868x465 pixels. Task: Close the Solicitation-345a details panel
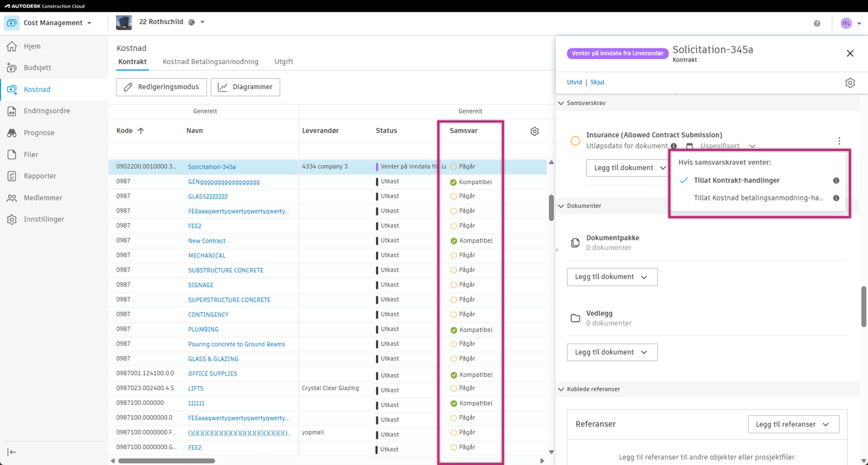[x=850, y=53]
